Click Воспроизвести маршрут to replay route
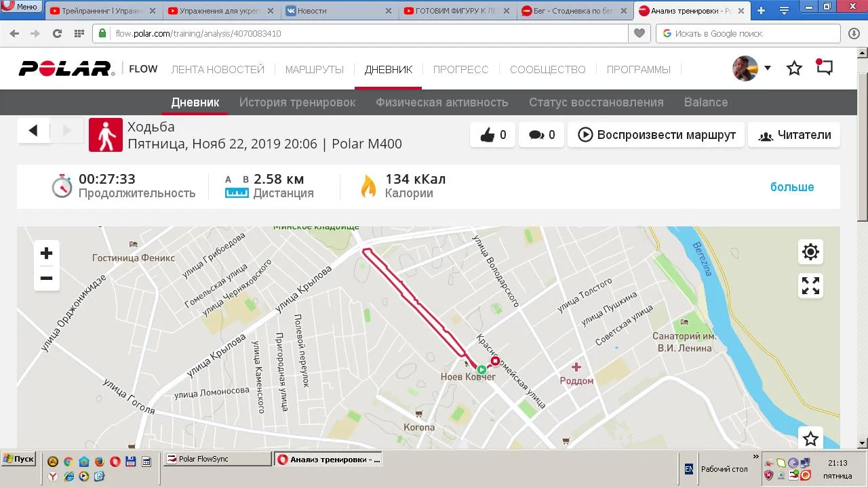868x488 pixels. click(656, 135)
